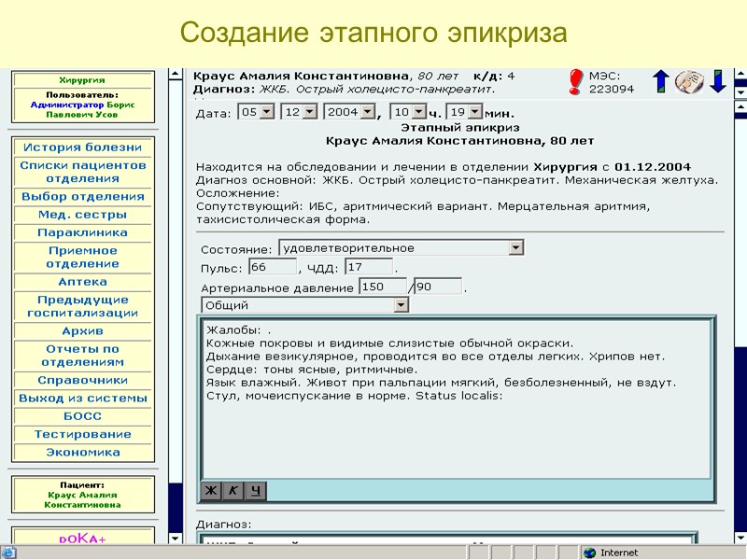Go to Выбор отделения
The width and height of the screenshot is (747, 560).
tap(83, 197)
